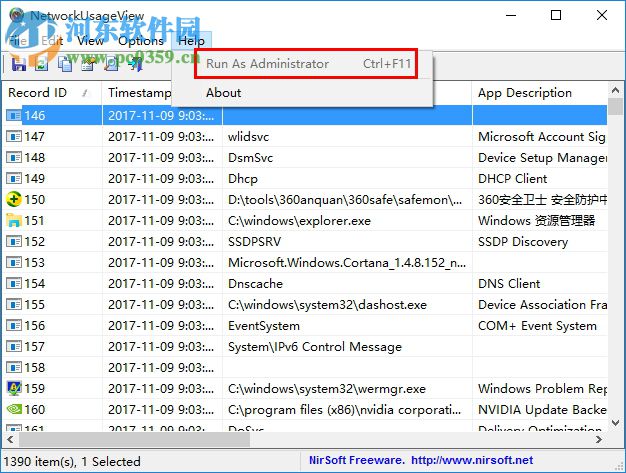Image resolution: width=626 pixels, height=473 pixels.
Task: Click the 360 safe icon in row 150
Action: (x=14, y=199)
